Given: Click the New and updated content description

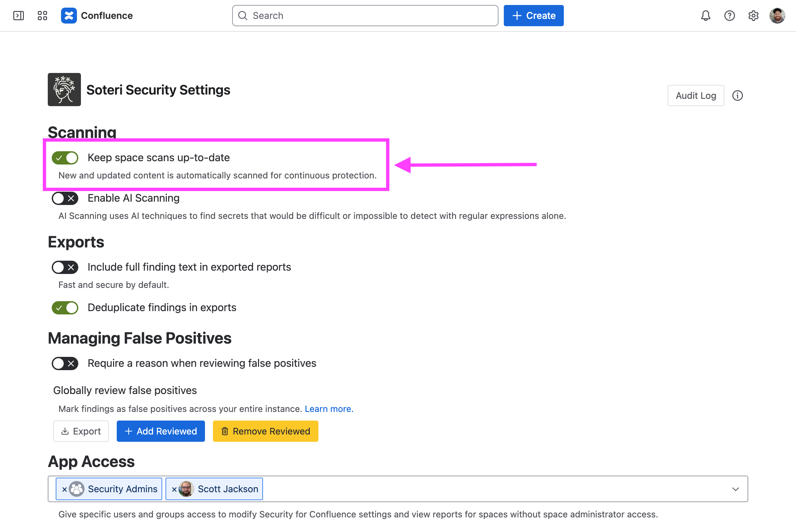Looking at the screenshot, I should click(218, 175).
